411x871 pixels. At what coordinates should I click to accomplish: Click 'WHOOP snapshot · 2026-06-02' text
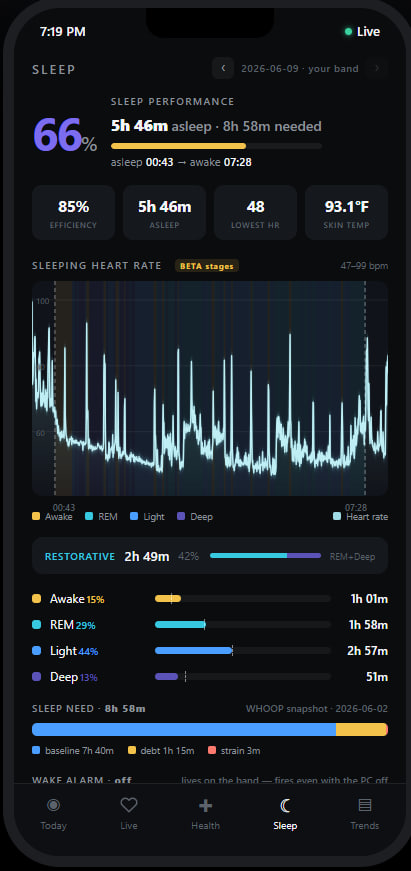coord(317,709)
